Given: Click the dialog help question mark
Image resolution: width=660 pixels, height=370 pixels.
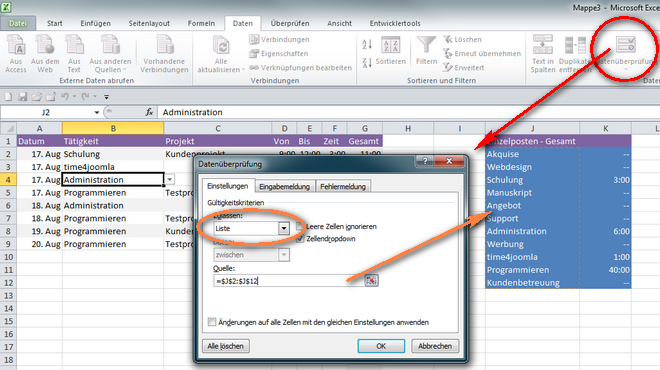Looking at the screenshot, I should pos(425,161).
